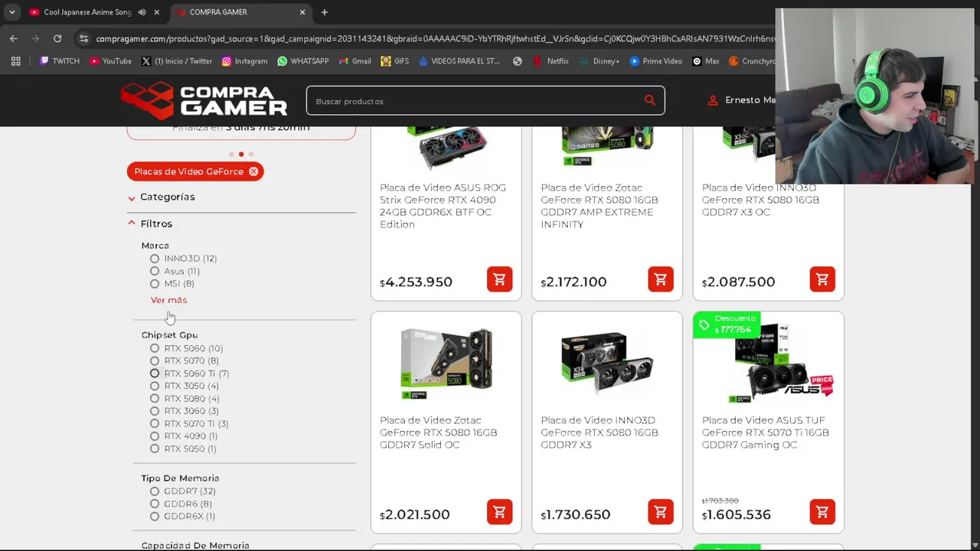Reload the page with the refresh button

(57, 38)
